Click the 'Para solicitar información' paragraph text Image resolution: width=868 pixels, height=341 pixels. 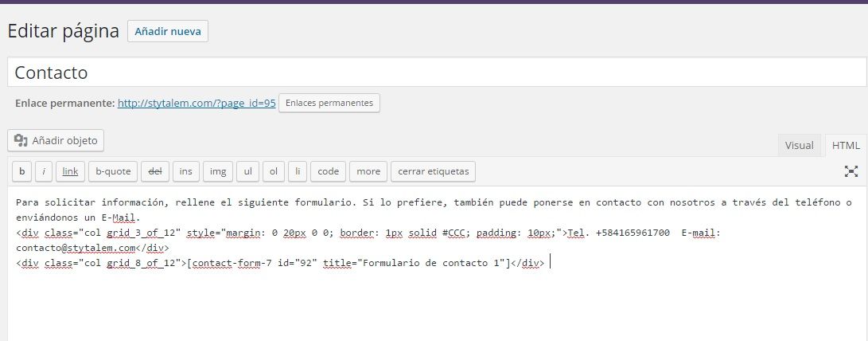(434, 210)
